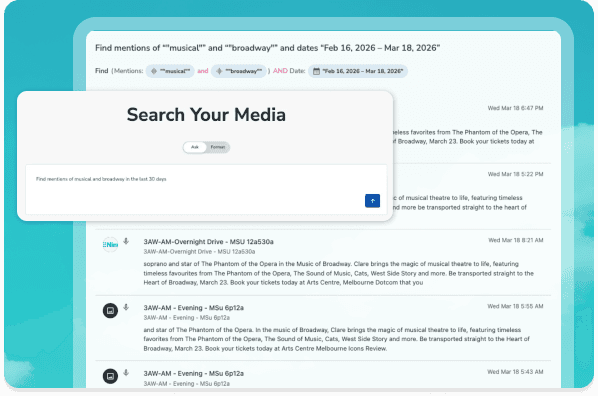The height and width of the screenshot is (396, 598).
Task: Open result title 3AW-AM-Overnight Drive - MSU 12a530a
Action: pyautogui.click(x=208, y=241)
